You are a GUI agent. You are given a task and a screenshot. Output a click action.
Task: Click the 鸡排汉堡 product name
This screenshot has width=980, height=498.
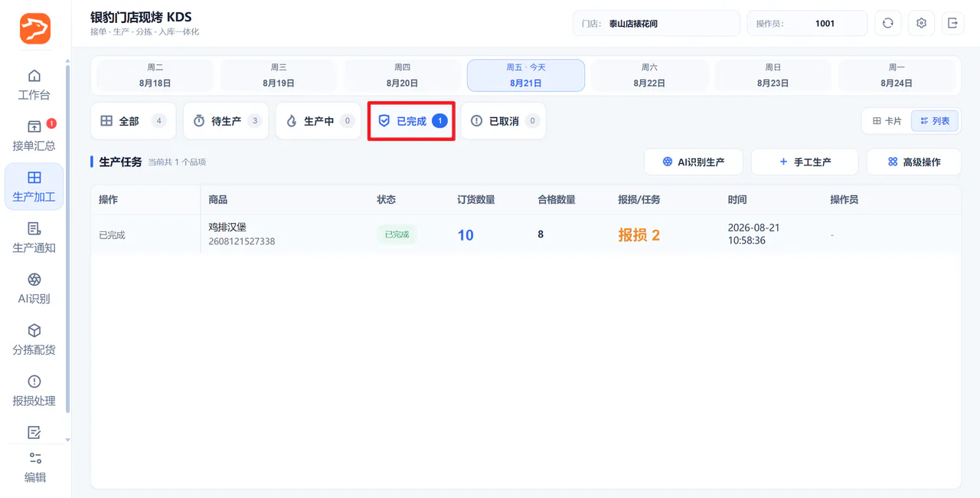click(227, 228)
